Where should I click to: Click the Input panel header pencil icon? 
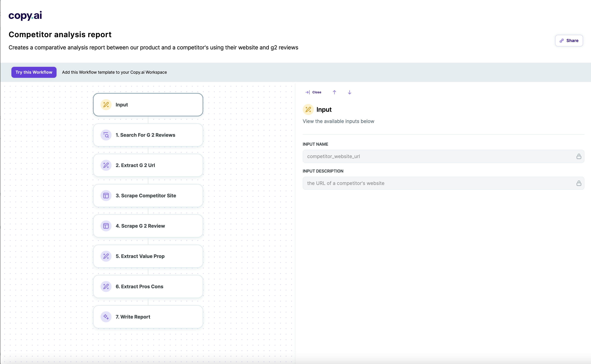pyautogui.click(x=308, y=110)
